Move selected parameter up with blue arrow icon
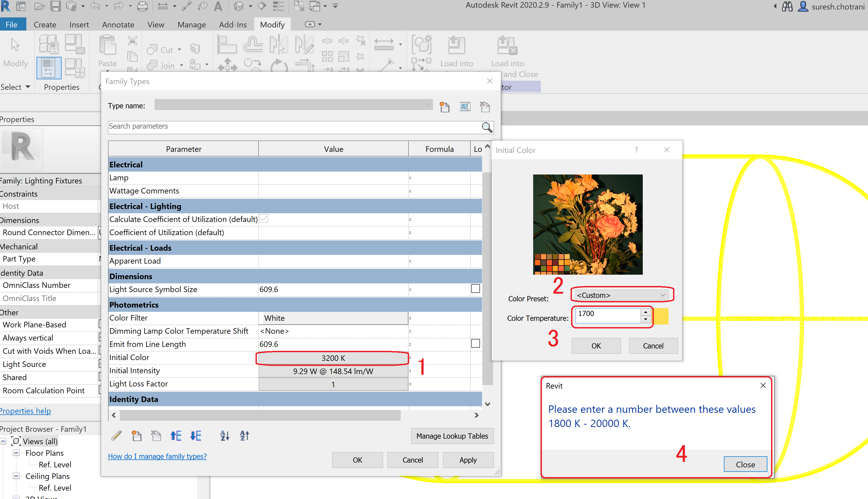Image resolution: width=868 pixels, height=499 pixels. tap(176, 435)
